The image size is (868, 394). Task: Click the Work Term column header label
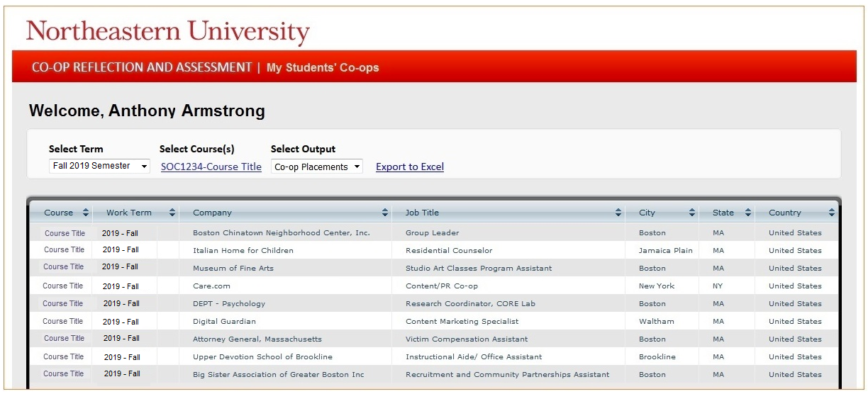pos(129,213)
